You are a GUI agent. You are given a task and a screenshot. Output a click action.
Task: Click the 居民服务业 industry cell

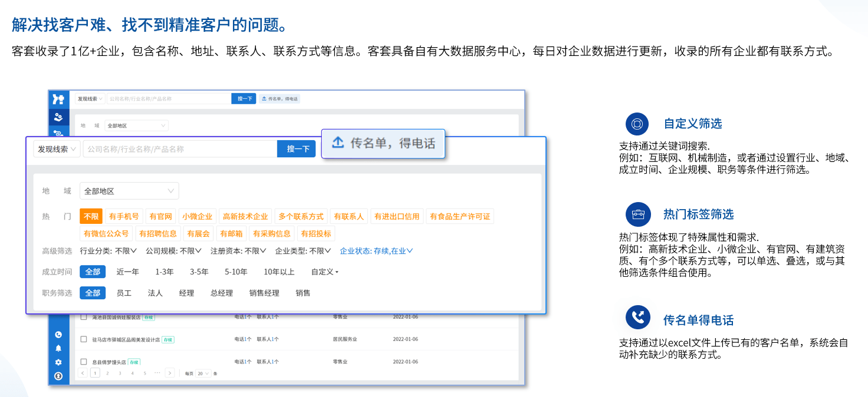click(345, 339)
